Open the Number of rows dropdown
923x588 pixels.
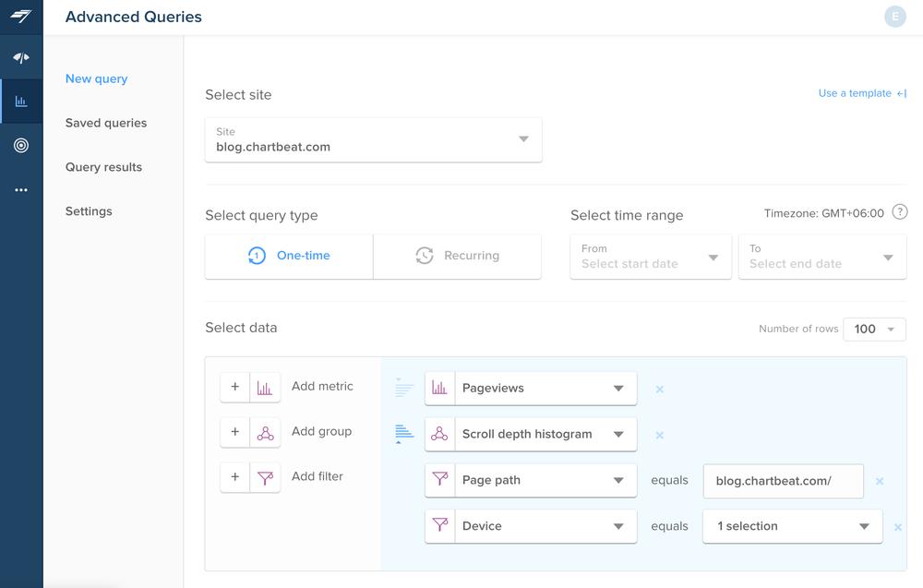(x=874, y=329)
